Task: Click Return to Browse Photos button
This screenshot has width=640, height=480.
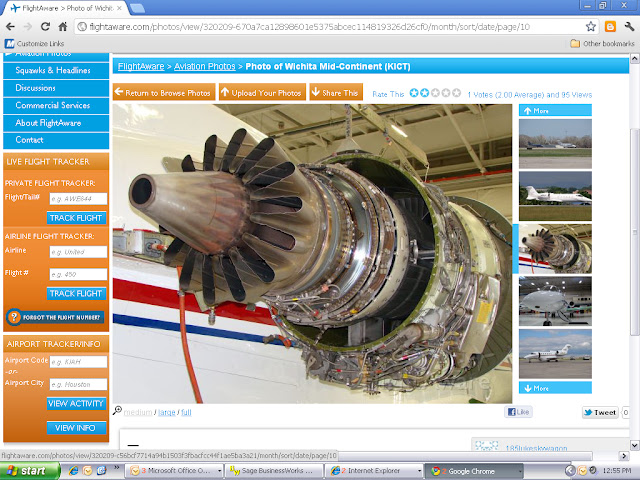Action: 164,92
